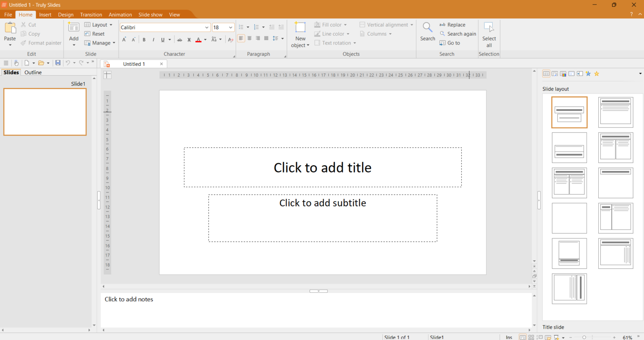Click the Select all icon
Viewport: 644px width, 340px height.
point(489,27)
